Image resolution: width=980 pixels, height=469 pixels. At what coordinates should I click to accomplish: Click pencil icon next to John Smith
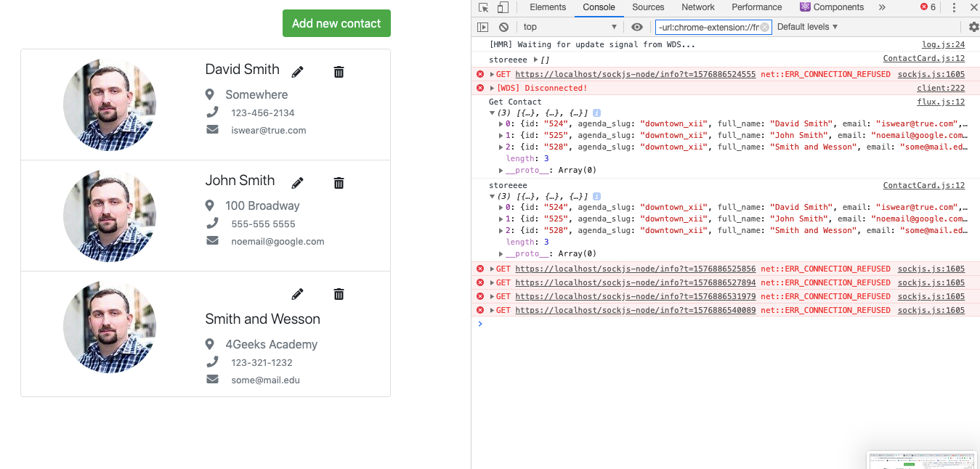(x=297, y=183)
